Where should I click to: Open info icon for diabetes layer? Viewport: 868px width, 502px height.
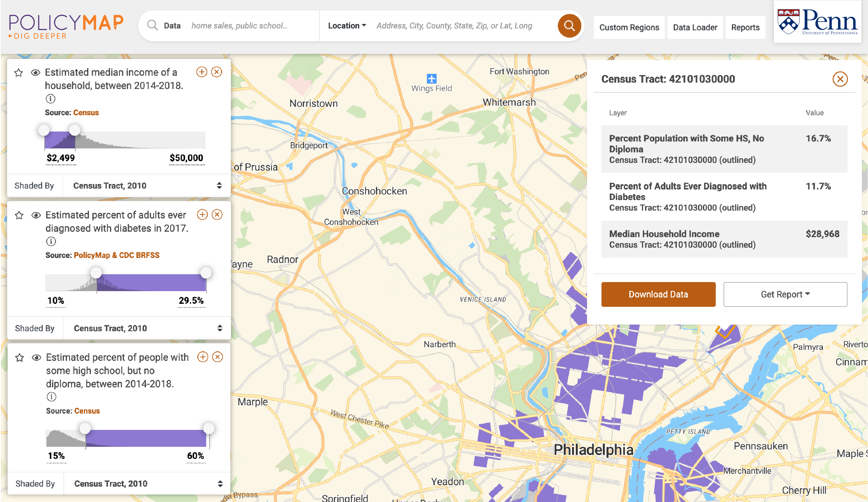pyautogui.click(x=51, y=242)
